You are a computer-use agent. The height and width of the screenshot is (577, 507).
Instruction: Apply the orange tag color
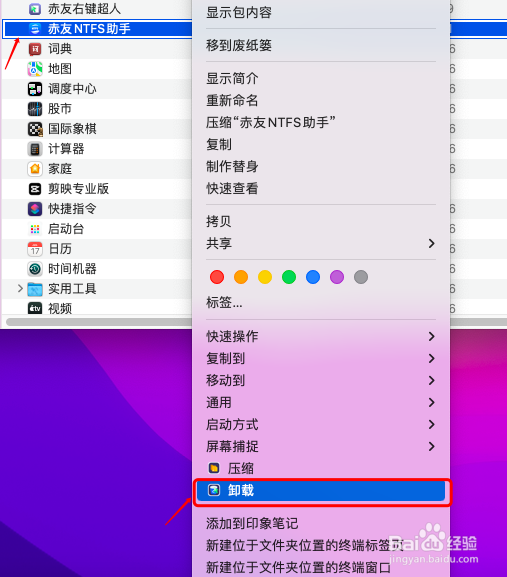point(241,277)
